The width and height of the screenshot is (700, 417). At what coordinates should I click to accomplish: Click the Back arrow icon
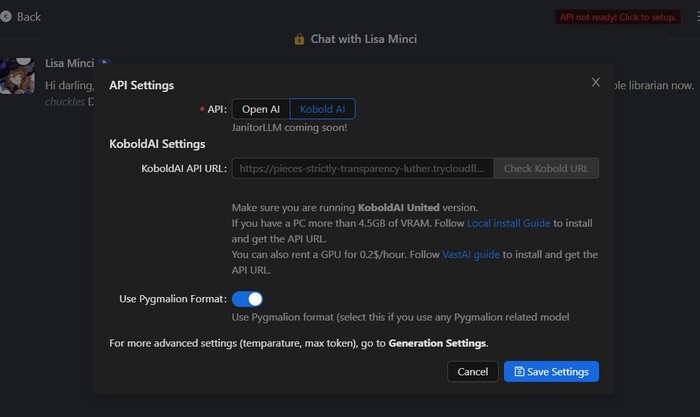(6, 17)
